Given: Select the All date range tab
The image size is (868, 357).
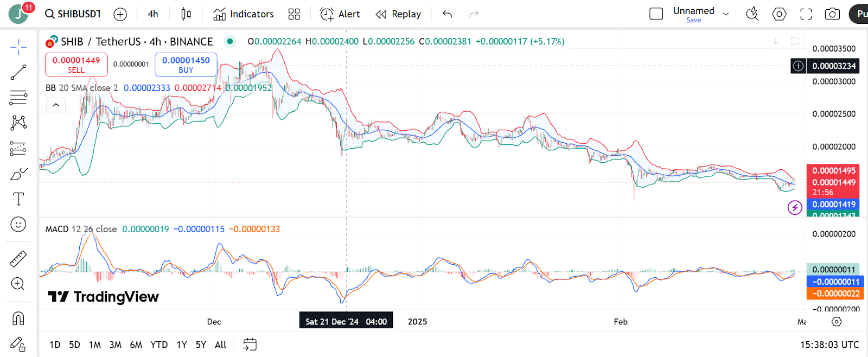Looking at the screenshot, I should tap(221, 345).
